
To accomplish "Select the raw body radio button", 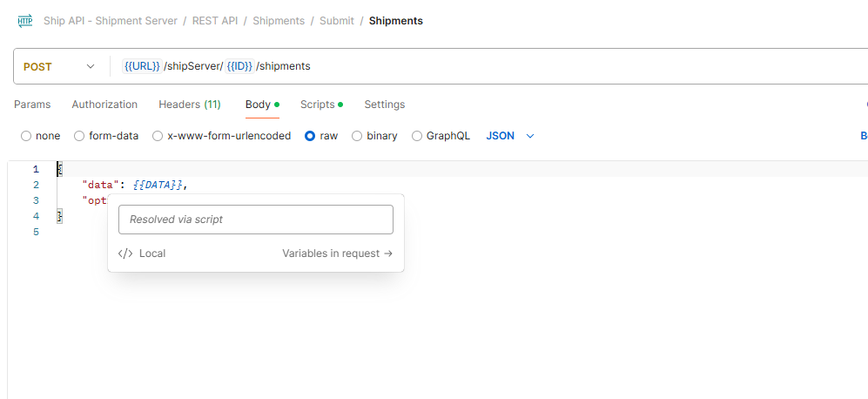I will click(310, 136).
